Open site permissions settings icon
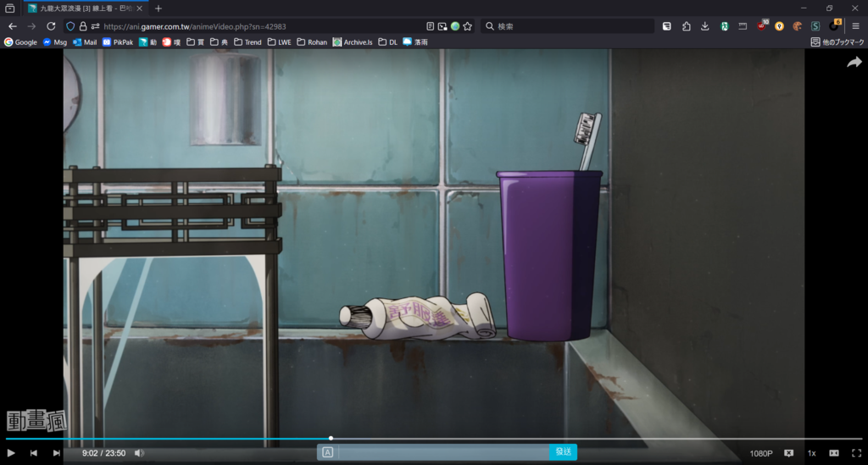 tap(95, 26)
